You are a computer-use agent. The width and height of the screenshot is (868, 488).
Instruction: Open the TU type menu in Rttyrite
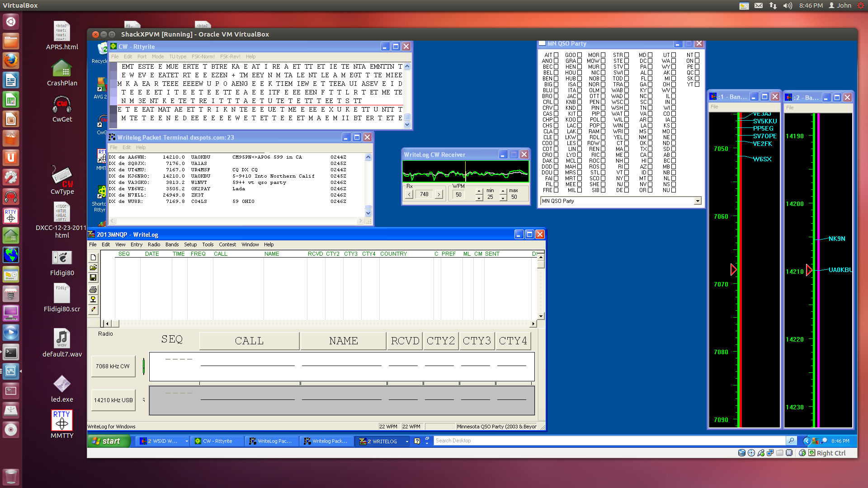tap(178, 57)
